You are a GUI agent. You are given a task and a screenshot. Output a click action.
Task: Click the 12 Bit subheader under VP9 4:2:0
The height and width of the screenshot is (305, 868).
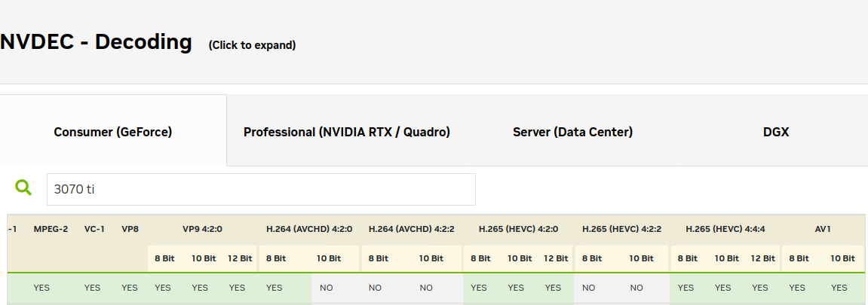click(x=240, y=258)
